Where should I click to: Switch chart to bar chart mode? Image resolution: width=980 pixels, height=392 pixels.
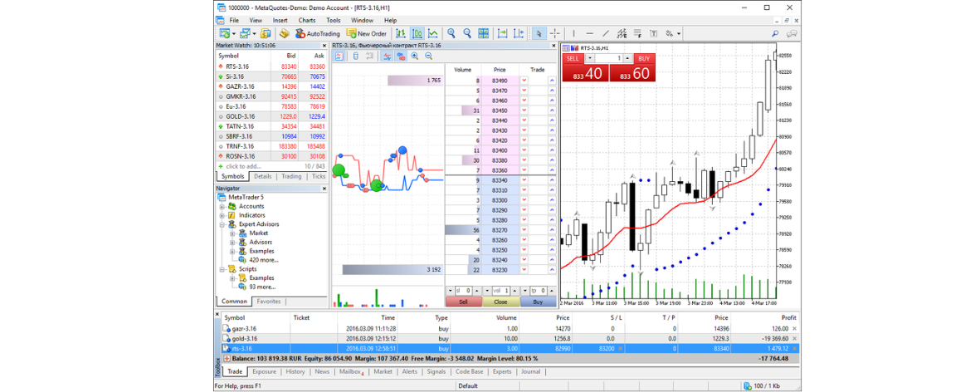click(x=401, y=34)
